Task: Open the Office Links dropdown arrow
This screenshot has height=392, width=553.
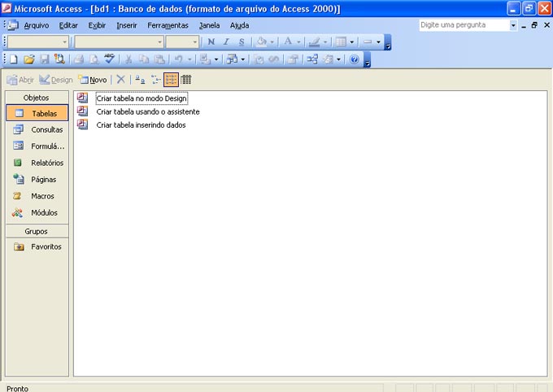Action: pos(216,59)
